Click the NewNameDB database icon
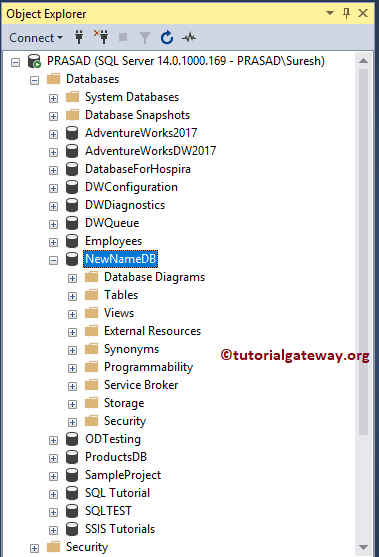 click(x=72, y=259)
